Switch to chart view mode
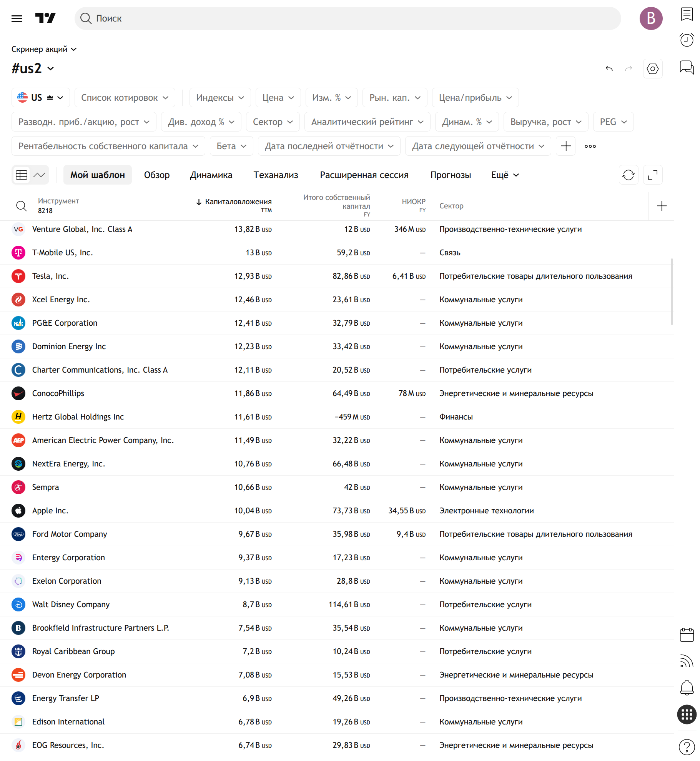This screenshot has height=761, width=700. [x=39, y=175]
